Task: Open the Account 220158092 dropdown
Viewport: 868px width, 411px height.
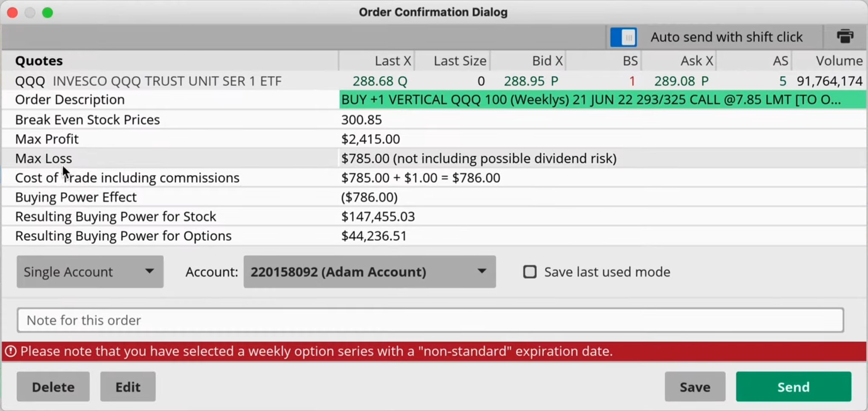Action: point(370,272)
